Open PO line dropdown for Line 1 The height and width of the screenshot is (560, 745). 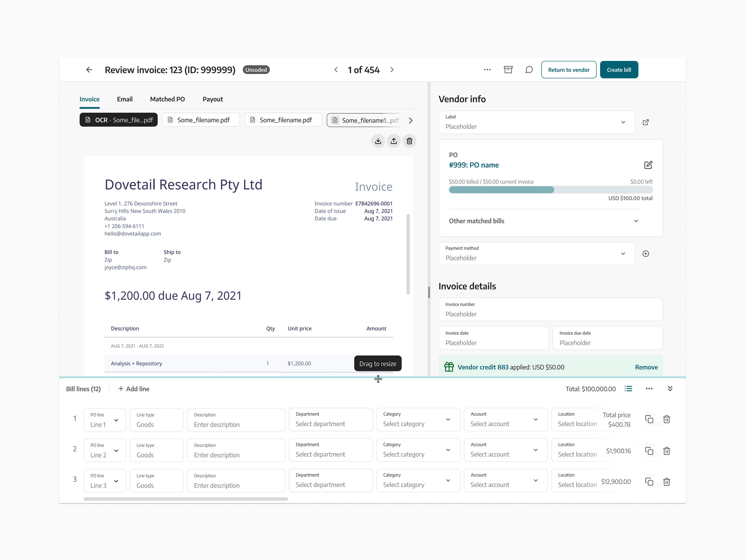point(105,420)
